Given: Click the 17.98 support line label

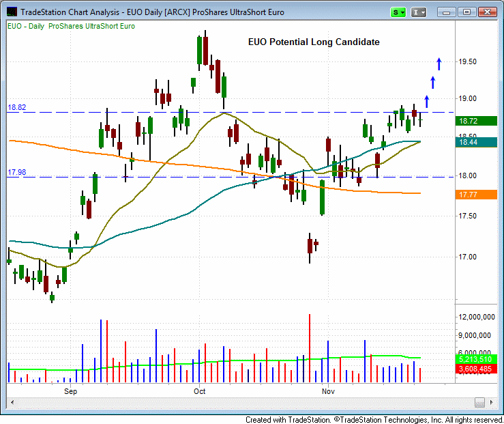Looking at the screenshot, I should coord(17,172).
